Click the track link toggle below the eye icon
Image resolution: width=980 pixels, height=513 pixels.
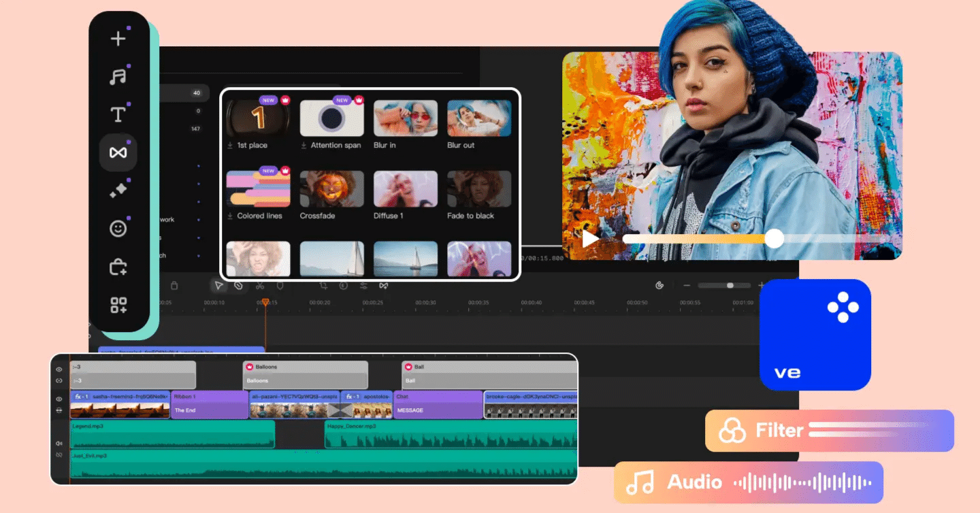tap(59, 381)
